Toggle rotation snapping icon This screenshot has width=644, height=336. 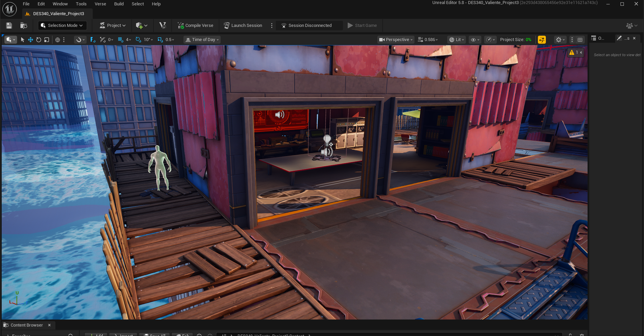(x=138, y=40)
